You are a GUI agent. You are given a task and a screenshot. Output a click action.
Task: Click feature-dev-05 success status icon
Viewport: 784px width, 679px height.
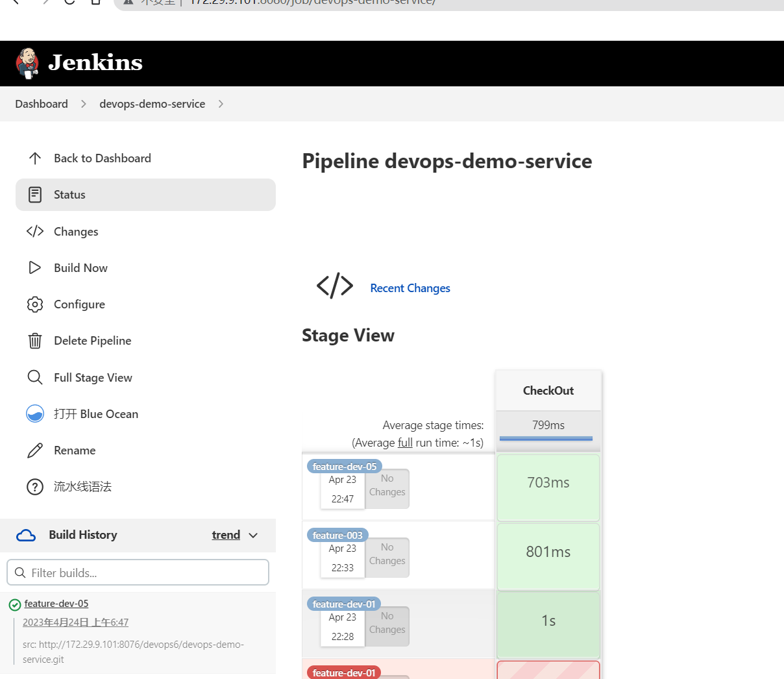15,605
